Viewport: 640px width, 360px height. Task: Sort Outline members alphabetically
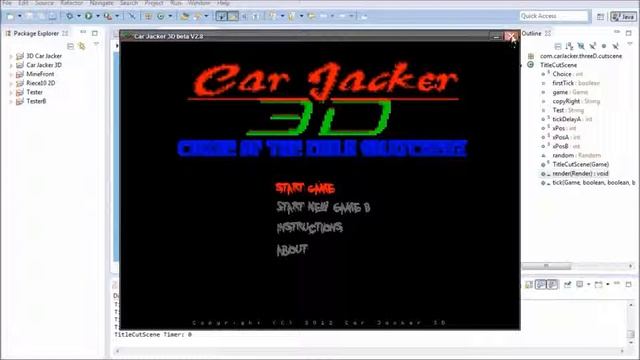point(569,46)
